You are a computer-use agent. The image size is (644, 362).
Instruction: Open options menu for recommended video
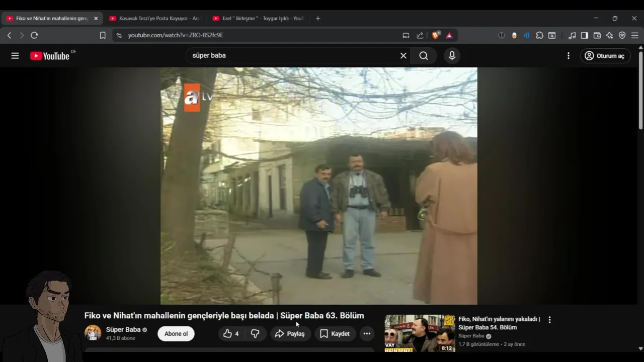pos(549,320)
